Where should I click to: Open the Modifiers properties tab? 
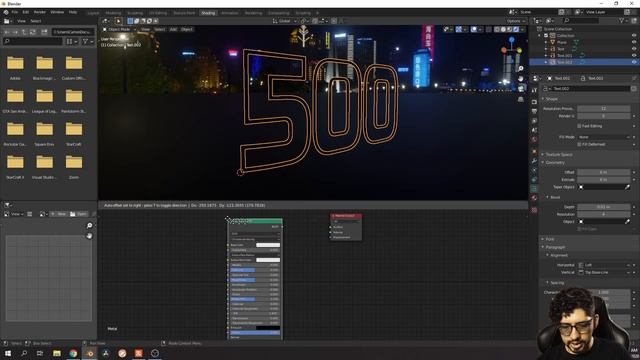(534, 161)
